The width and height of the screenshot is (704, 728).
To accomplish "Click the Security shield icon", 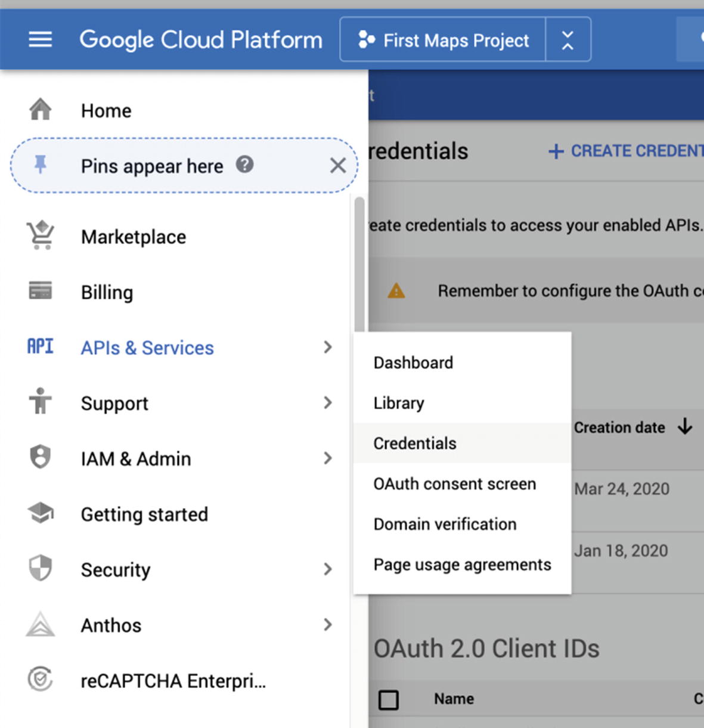I will (x=41, y=568).
